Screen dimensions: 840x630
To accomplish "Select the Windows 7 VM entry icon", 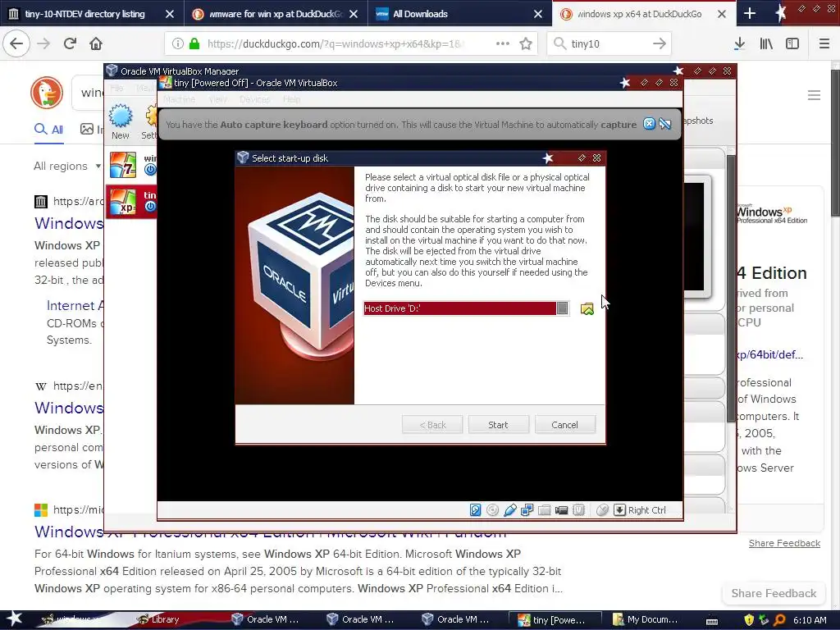I will pos(123,164).
